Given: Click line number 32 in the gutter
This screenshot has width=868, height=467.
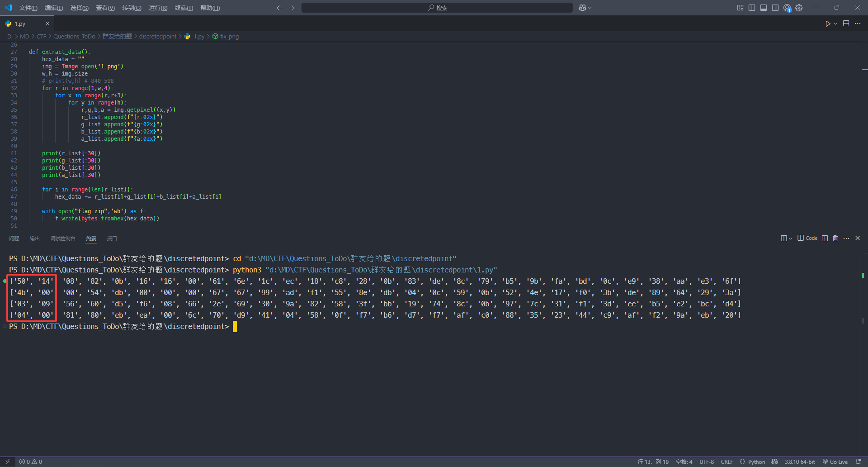Looking at the screenshot, I should (14, 88).
